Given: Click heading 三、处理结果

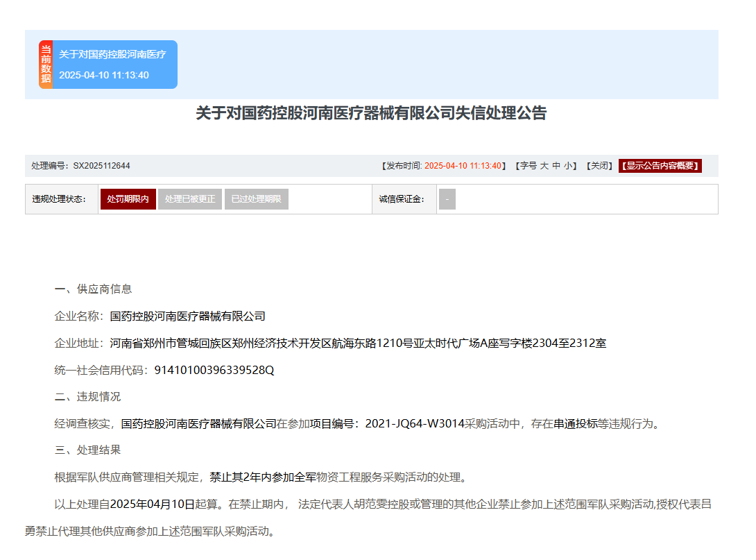Looking at the screenshot, I should pos(88,450).
